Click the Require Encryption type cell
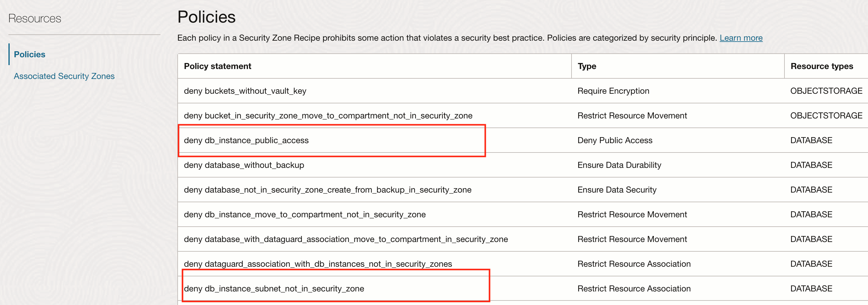 pyautogui.click(x=613, y=90)
